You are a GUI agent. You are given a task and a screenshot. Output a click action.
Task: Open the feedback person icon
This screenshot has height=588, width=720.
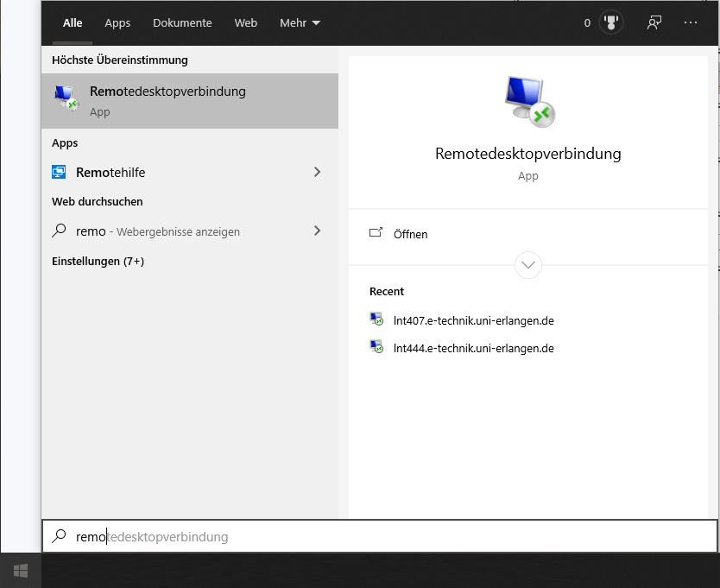click(x=654, y=22)
